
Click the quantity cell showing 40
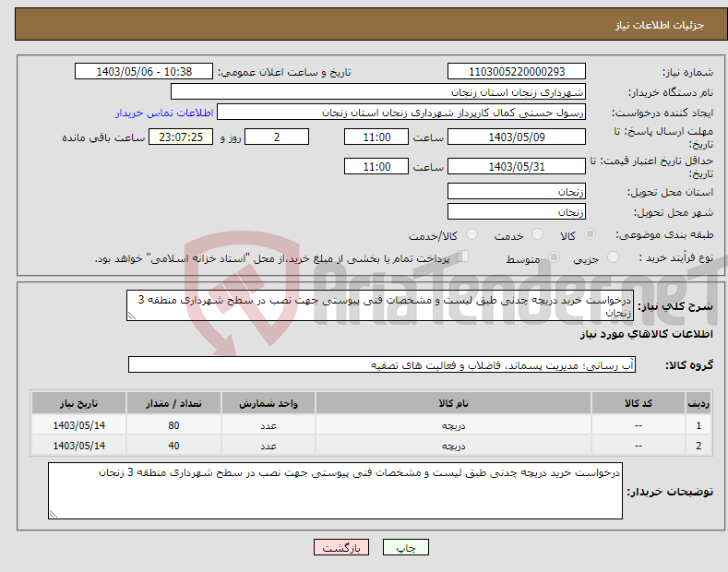click(x=173, y=446)
